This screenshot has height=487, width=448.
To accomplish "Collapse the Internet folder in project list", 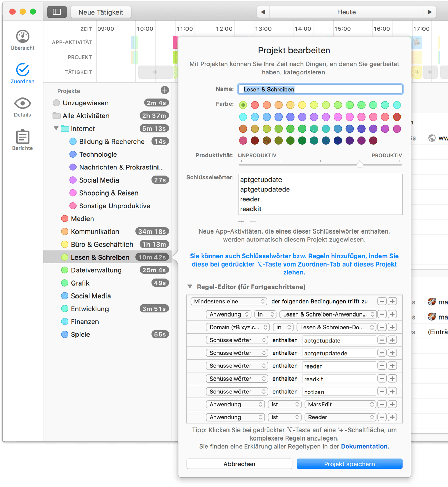I will tap(56, 128).
